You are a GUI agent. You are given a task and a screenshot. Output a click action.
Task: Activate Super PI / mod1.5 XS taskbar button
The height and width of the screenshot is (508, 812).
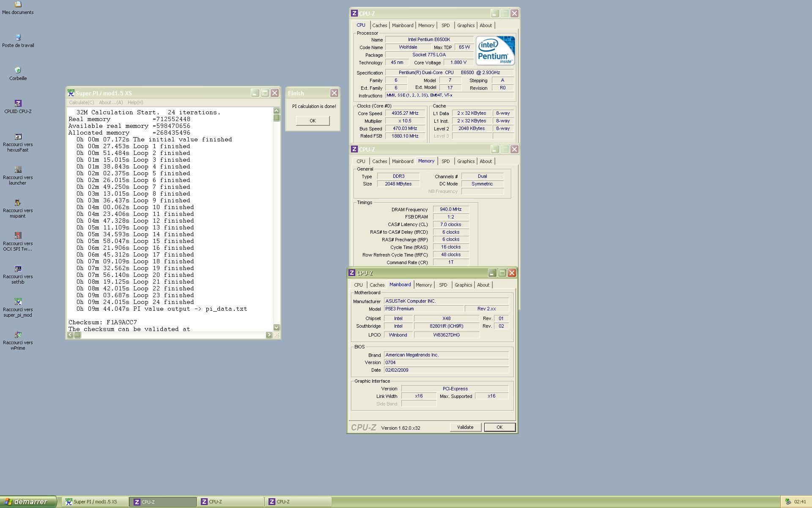(x=95, y=502)
